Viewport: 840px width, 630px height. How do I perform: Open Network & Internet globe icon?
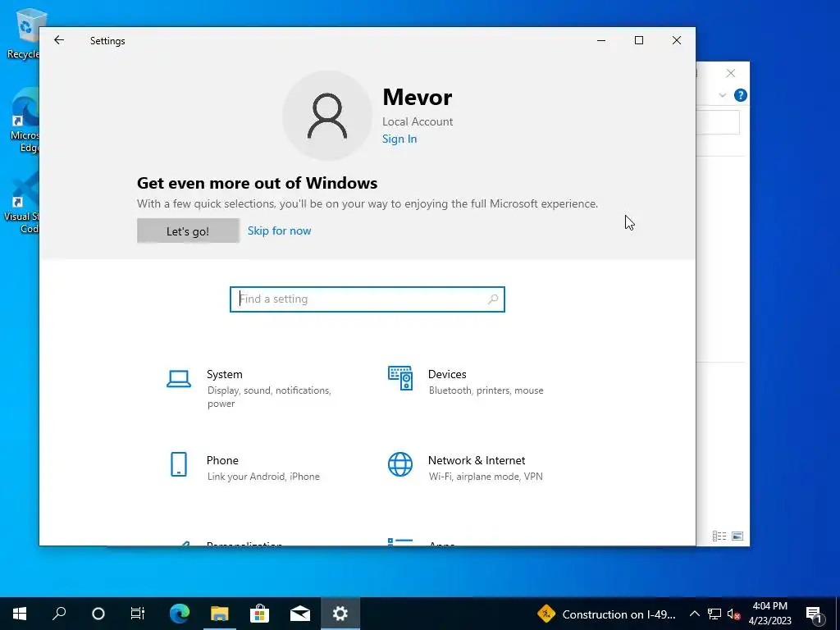tap(400, 464)
